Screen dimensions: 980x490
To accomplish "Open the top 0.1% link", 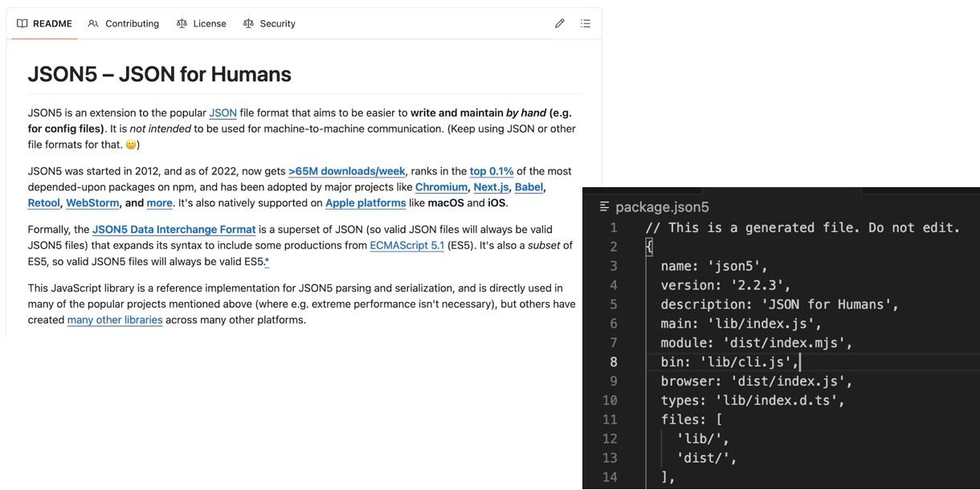I will [492, 171].
